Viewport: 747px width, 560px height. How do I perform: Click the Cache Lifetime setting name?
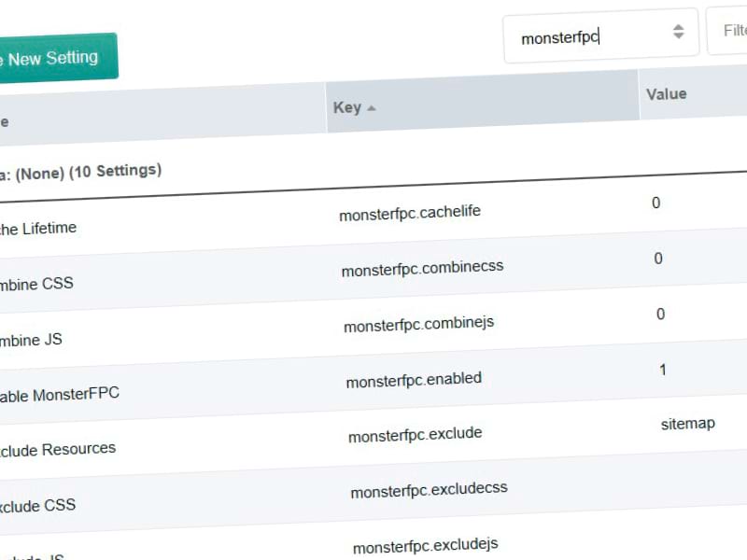(37, 227)
